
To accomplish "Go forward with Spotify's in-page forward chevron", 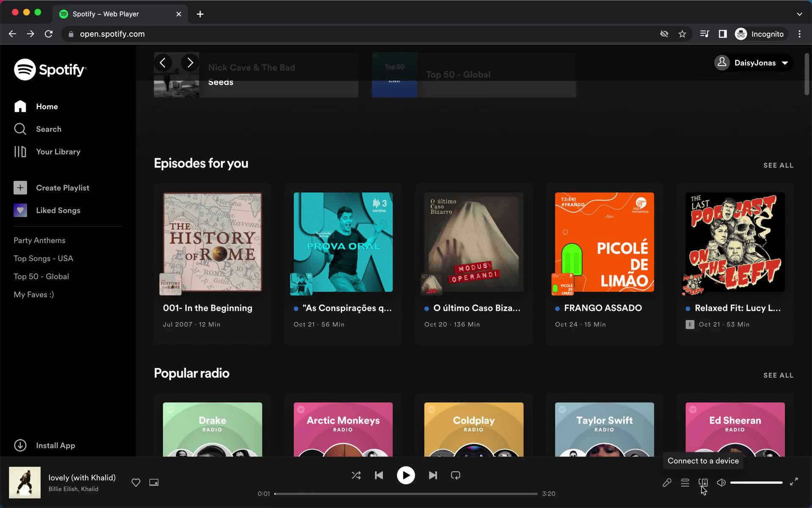I will (190, 63).
